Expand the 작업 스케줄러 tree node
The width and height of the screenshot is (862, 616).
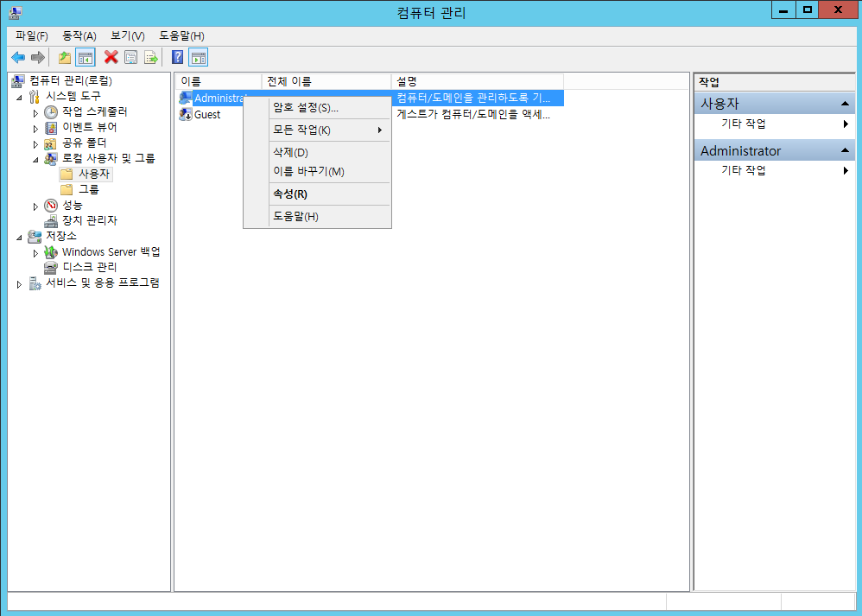coord(35,112)
